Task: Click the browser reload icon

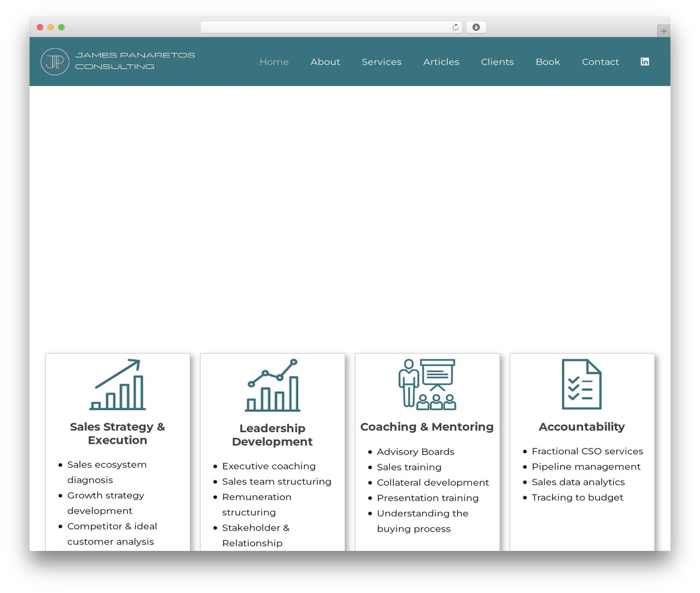Action: pos(455,27)
